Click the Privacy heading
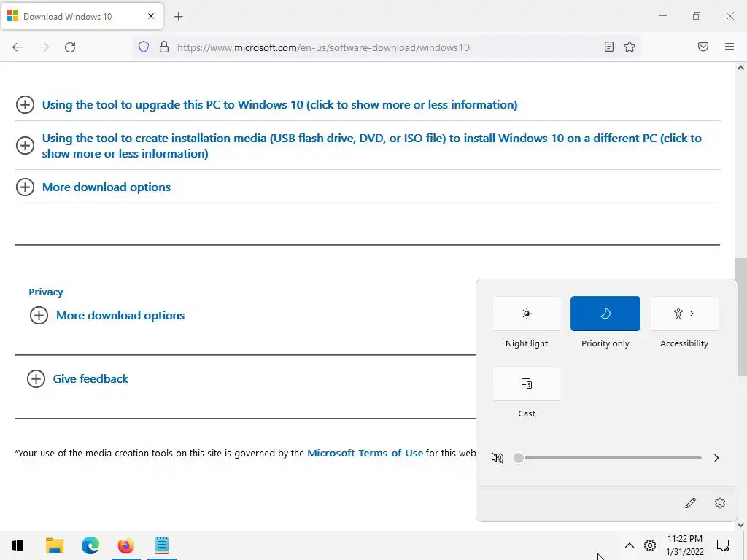 pos(46,292)
